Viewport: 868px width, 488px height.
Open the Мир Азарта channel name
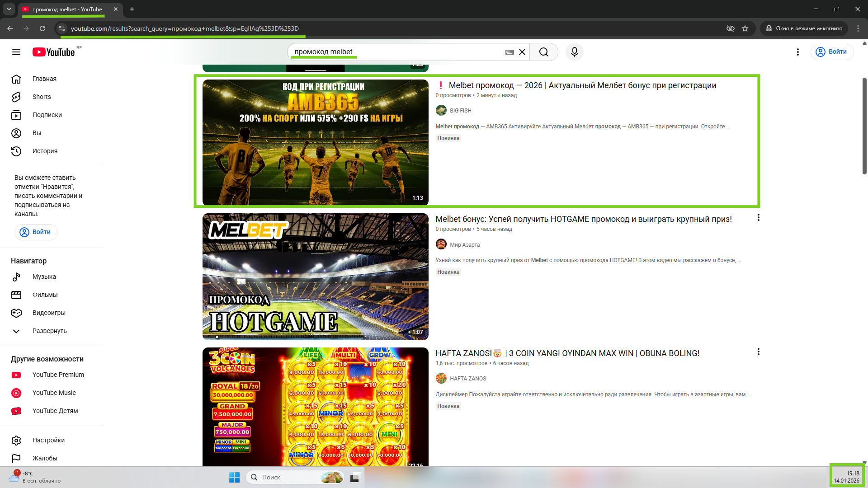[x=465, y=245]
